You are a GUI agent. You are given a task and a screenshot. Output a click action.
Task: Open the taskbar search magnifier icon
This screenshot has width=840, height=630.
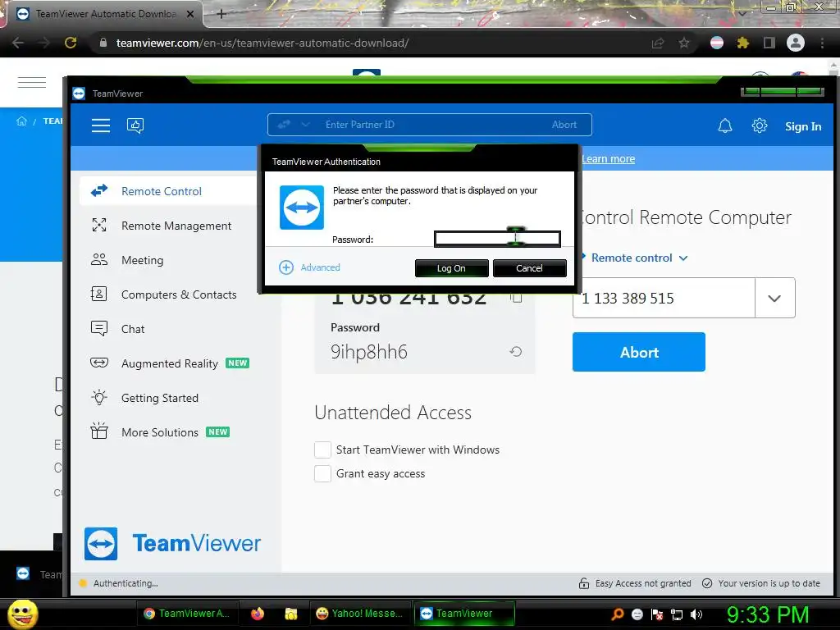pyautogui.click(x=617, y=614)
